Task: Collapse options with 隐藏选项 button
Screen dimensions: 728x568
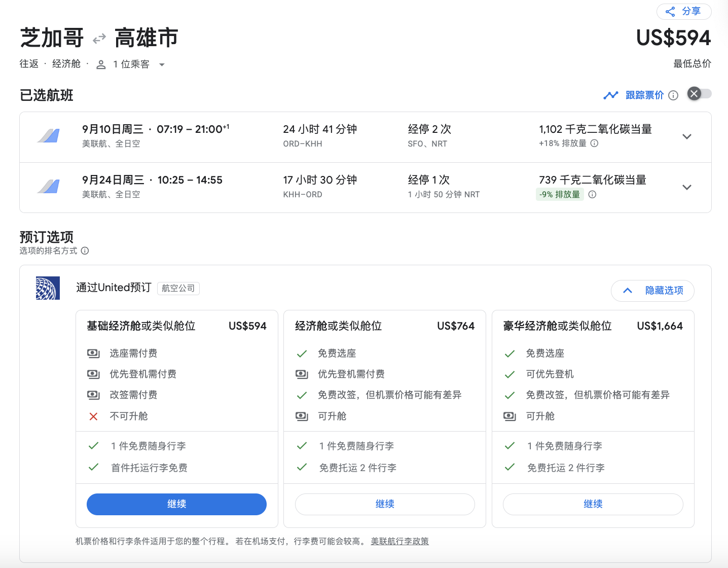Action: [x=652, y=291]
